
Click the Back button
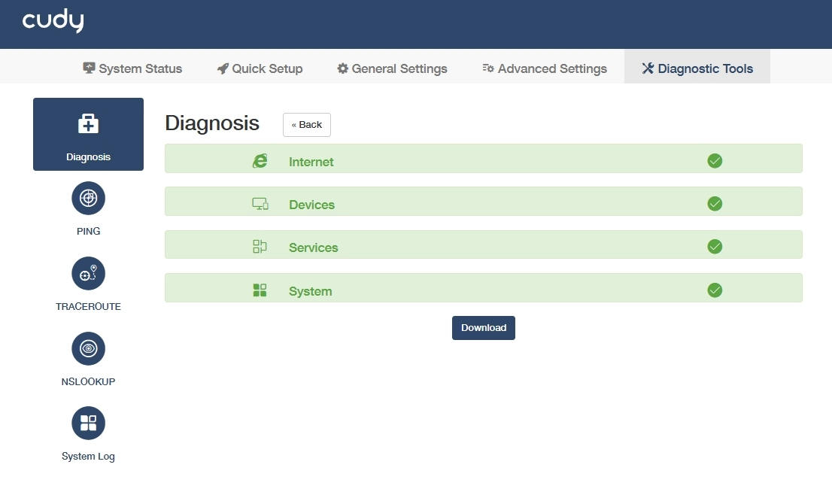pyautogui.click(x=307, y=125)
